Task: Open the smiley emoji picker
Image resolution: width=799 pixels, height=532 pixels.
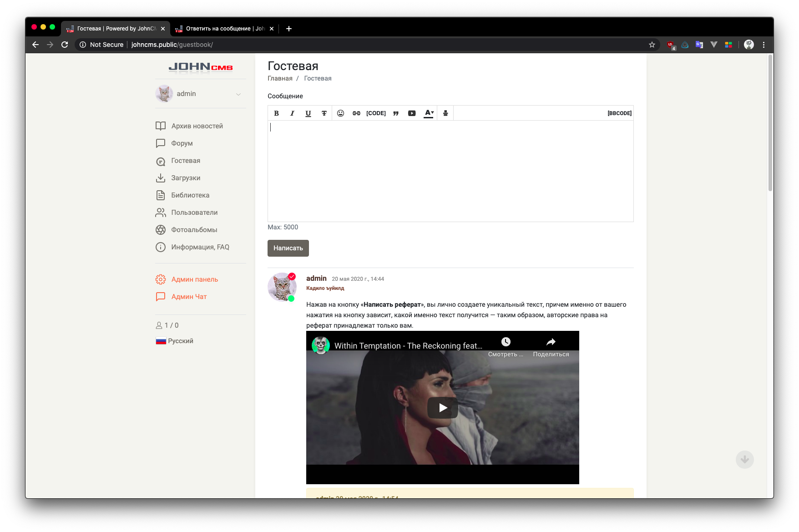Action: click(x=340, y=113)
